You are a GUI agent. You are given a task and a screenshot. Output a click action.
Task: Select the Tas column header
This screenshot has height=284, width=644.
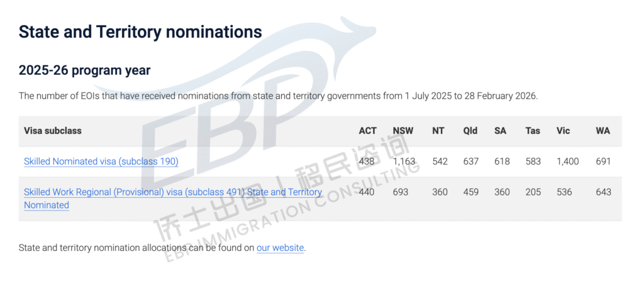[533, 131]
